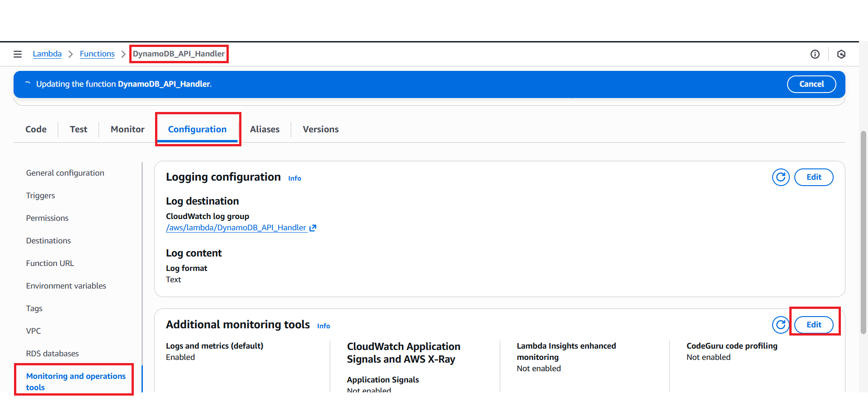This screenshot has width=868, height=401.
Task: Show Info for Logging configuration
Action: 294,178
